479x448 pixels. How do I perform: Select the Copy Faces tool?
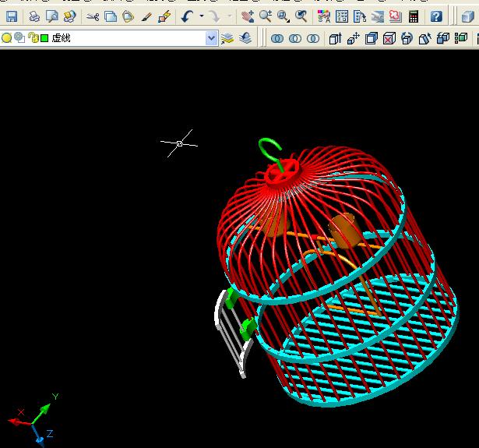pos(443,38)
